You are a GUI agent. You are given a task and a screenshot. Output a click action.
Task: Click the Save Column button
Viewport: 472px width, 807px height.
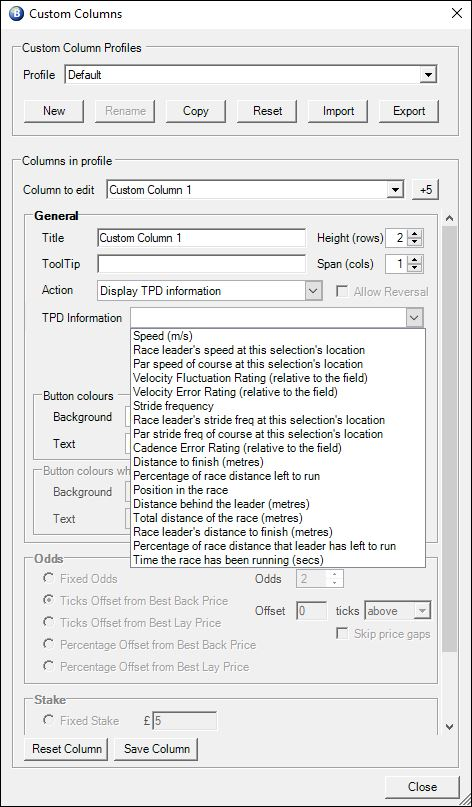[x=156, y=749]
